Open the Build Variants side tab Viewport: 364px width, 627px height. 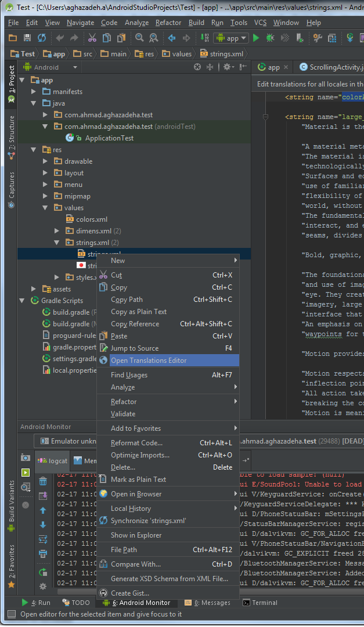pos(11,506)
